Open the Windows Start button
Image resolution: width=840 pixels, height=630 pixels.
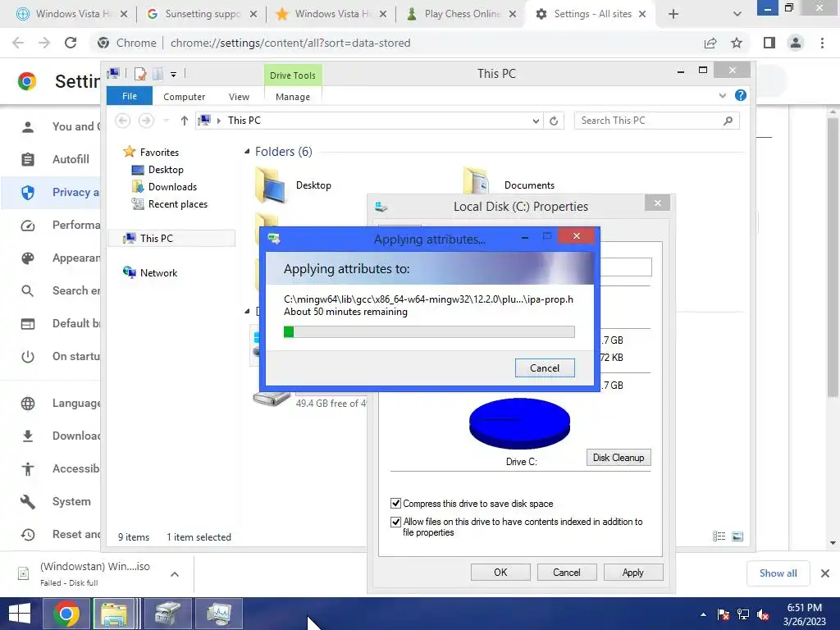pos(20,614)
